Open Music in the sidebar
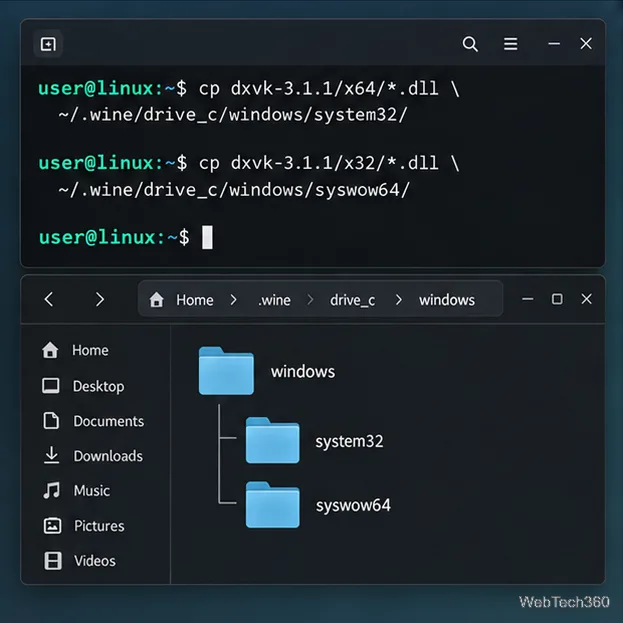 click(92, 491)
